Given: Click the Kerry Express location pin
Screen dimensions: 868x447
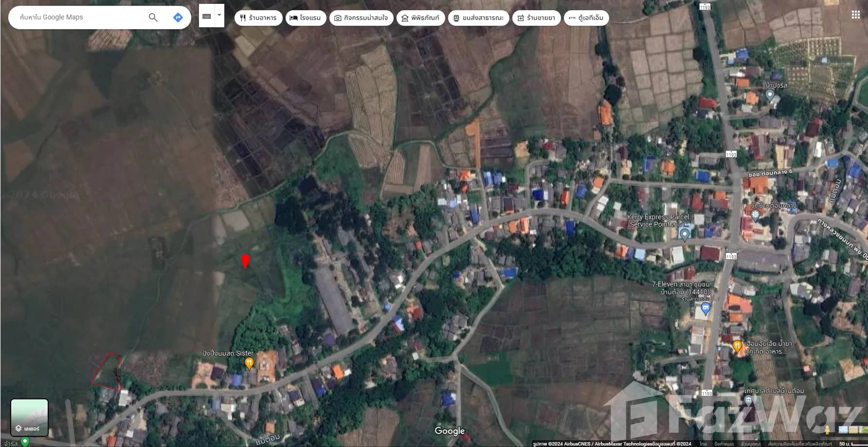Looking at the screenshot, I should click(x=684, y=235).
